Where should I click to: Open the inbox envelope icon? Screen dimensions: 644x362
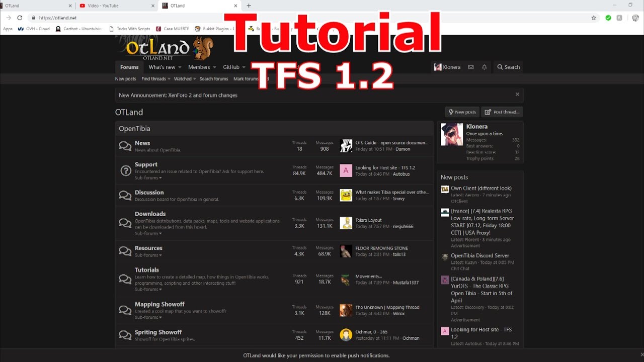point(471,67)
